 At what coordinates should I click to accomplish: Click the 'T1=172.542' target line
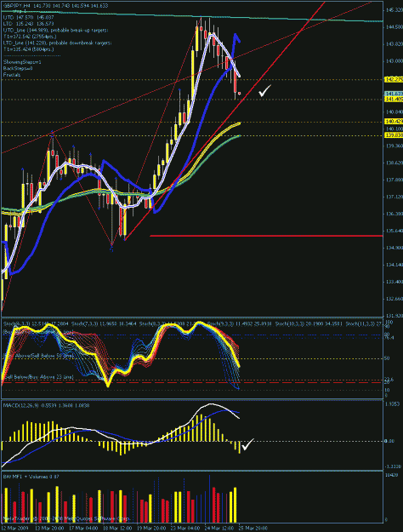(30, 37)
